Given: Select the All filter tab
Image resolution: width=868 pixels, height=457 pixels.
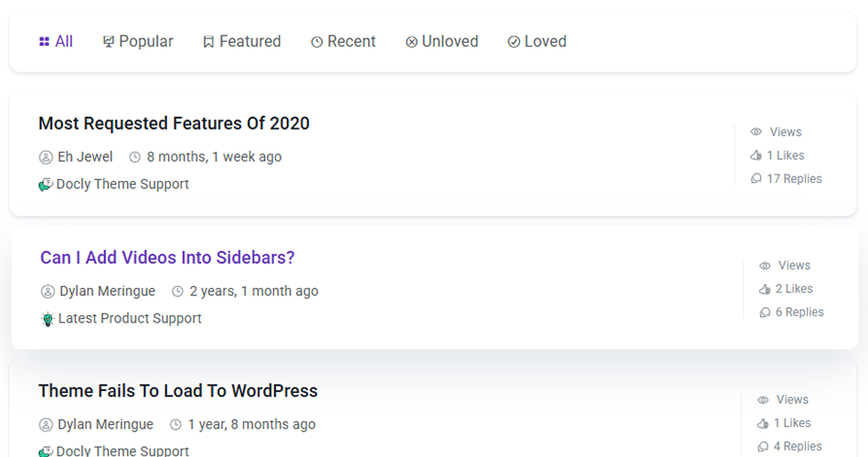Looking at the screenshot, I should click(56, 41).
